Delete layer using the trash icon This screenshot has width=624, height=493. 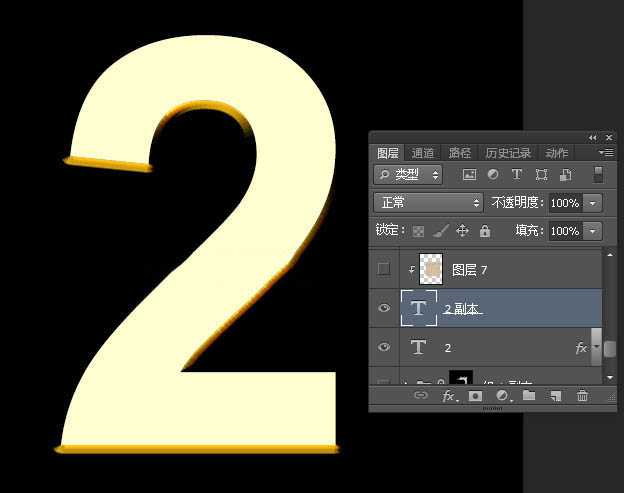tap(582, 397)
